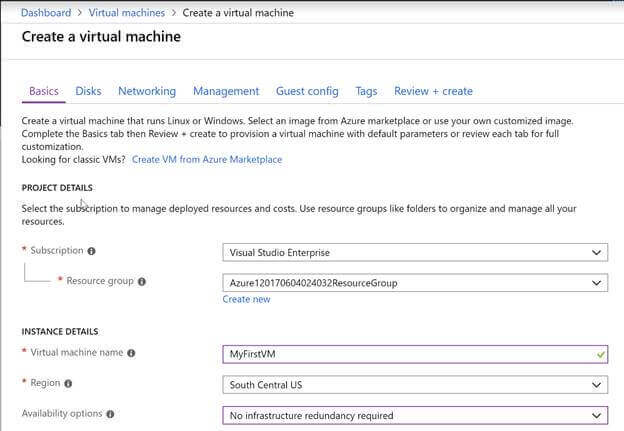Open the Review + create tab
The image size is (624, 431).
[433, 91]
